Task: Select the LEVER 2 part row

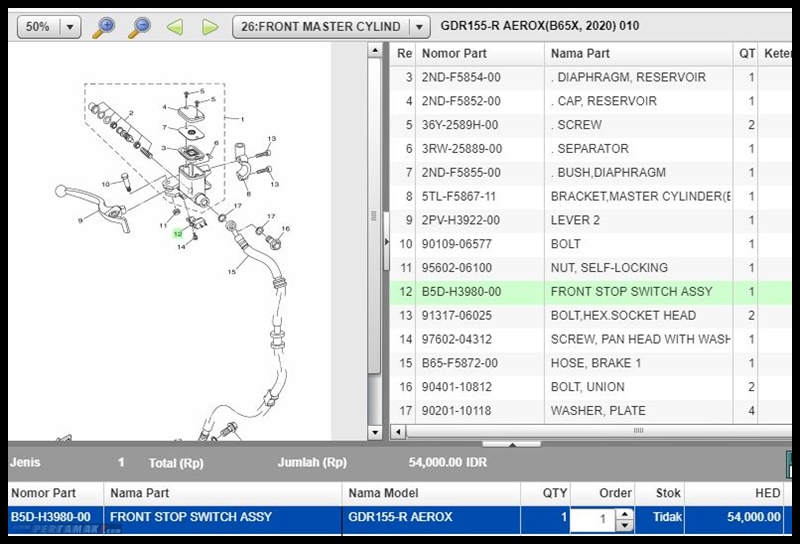Action: [591, 220]
